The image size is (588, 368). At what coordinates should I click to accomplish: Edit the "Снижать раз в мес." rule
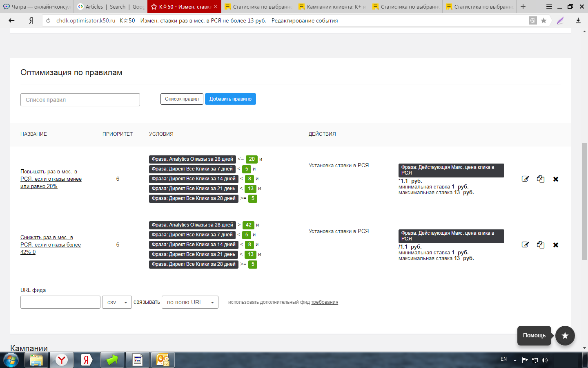tap(526, 245)
